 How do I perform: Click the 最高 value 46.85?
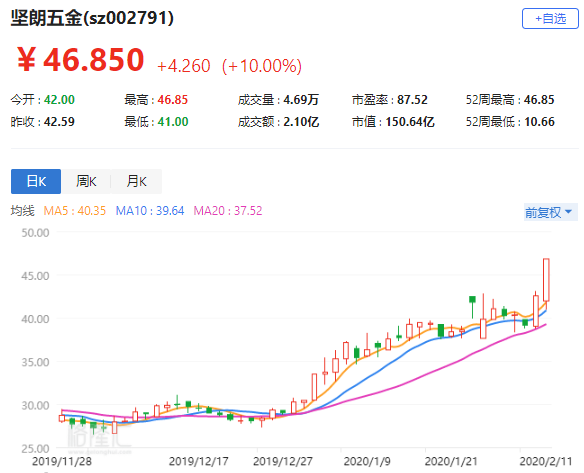[172, 100]
